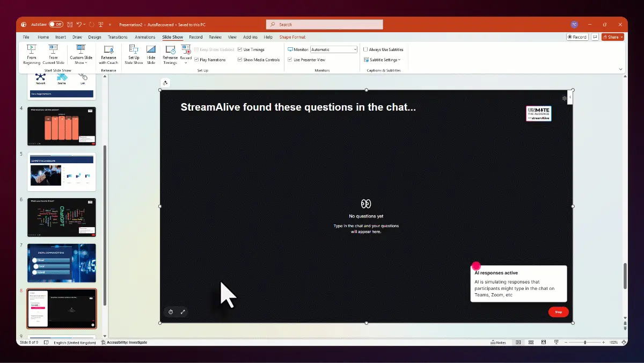Click the Record button near Share
The height and width of the screenshot is (363, 644).
click(577, 37)
